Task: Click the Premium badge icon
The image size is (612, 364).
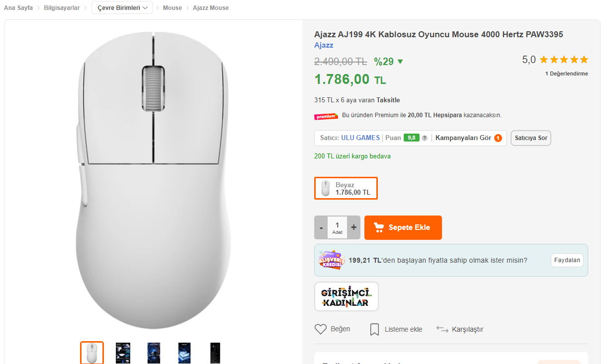Action: [x=326, y=116]
